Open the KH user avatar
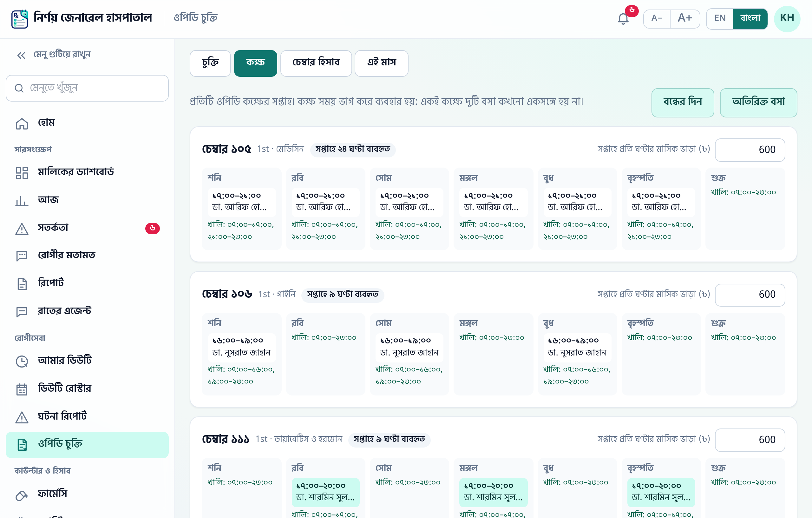812x518 pixels. click(787, 18)
